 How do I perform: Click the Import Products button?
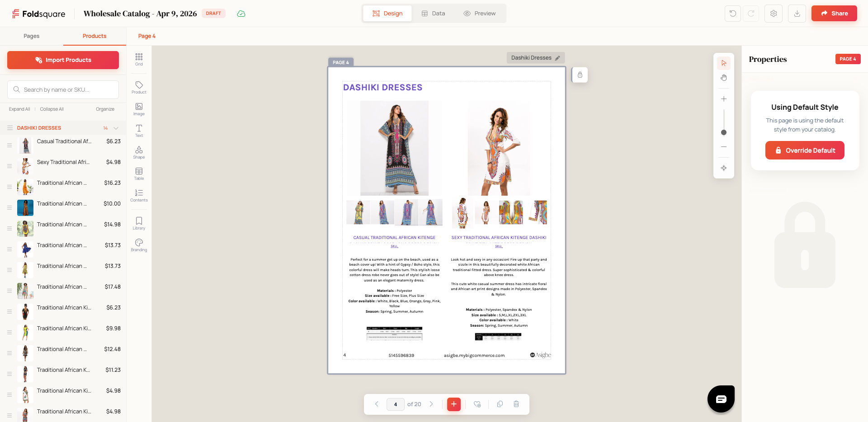(62, 60)
